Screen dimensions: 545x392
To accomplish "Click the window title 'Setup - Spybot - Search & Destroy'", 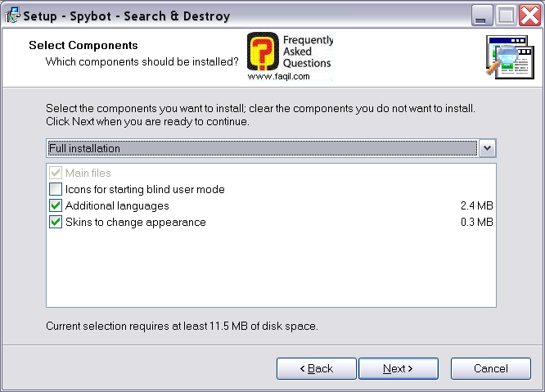I will (127, 16).
